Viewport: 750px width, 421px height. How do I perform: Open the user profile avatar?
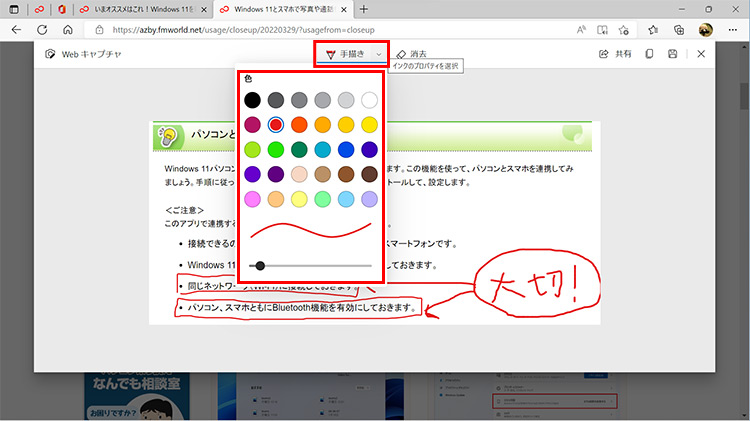pyautogui.click(x=705, y=30)
